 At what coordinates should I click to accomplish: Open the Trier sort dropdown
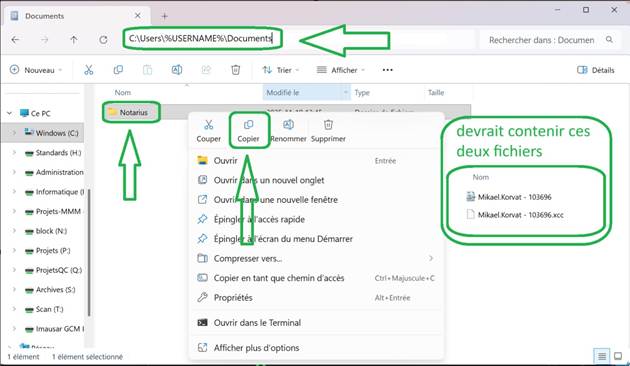tap(281, 70)
